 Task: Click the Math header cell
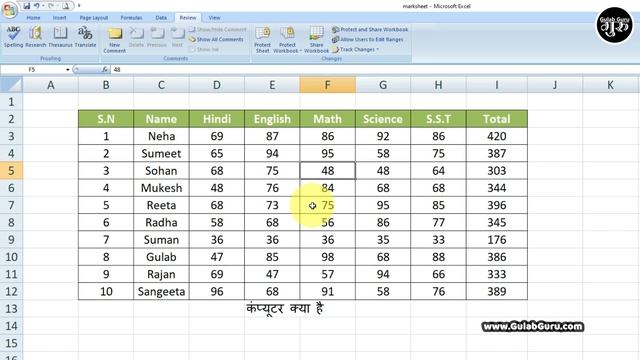pyautogui.click(x=327, y=119)
